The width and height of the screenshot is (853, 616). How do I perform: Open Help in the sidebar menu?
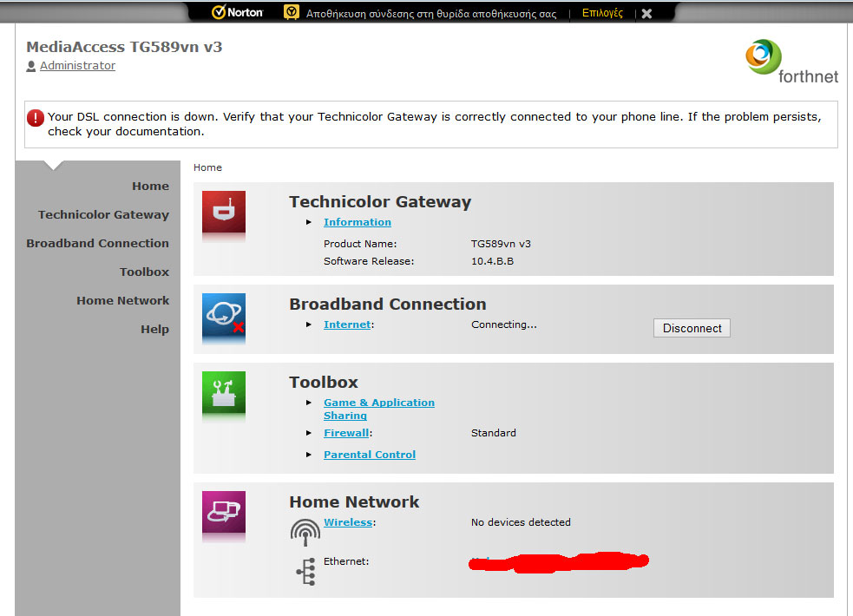coord(155,330)
